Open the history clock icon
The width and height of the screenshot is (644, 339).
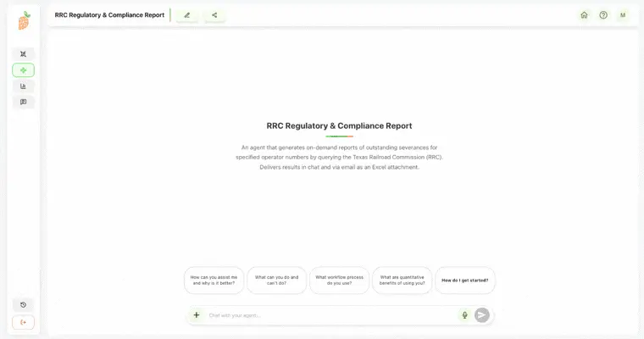click(24, 305)
